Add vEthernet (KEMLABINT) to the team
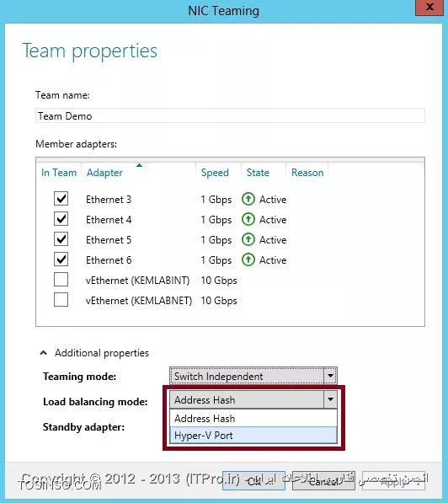Screen dimensions: 448x503 (x=61, y=280)
